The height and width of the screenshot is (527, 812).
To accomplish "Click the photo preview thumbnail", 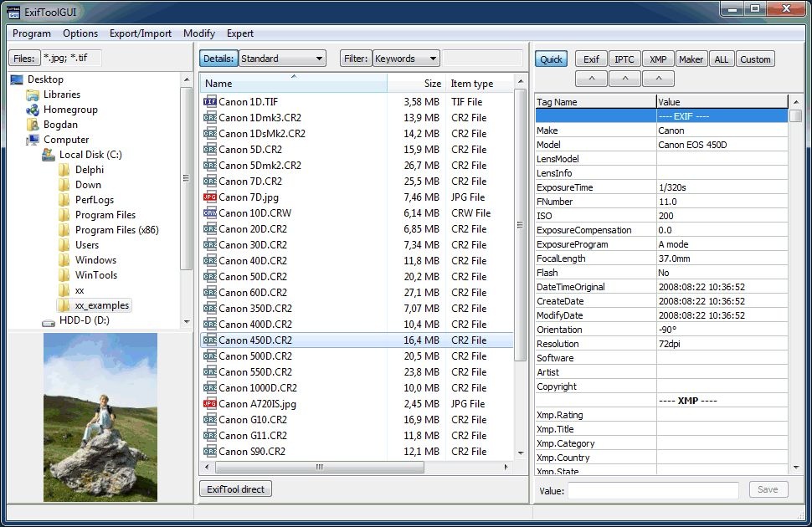I will click(100, 417).
